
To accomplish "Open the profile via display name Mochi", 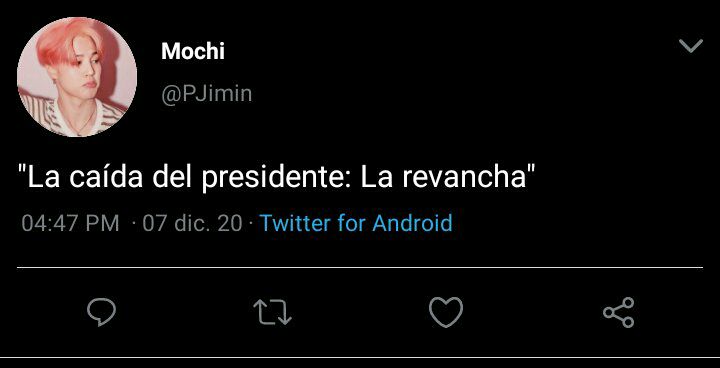I will point(193,51).
